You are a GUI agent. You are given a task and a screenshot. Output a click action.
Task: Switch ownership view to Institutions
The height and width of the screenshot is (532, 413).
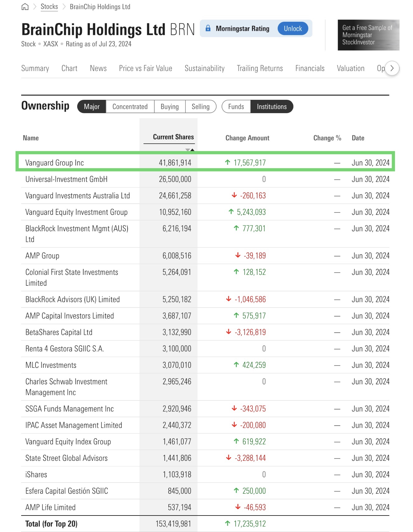(x=272, y=107)
